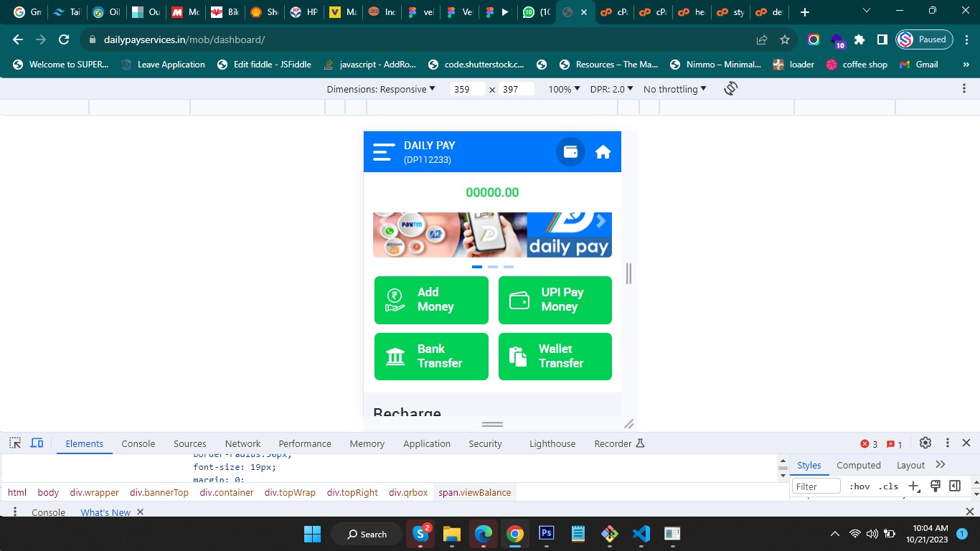
Task: Click the wallet icon in the header
Action: (x=571, y=152)
